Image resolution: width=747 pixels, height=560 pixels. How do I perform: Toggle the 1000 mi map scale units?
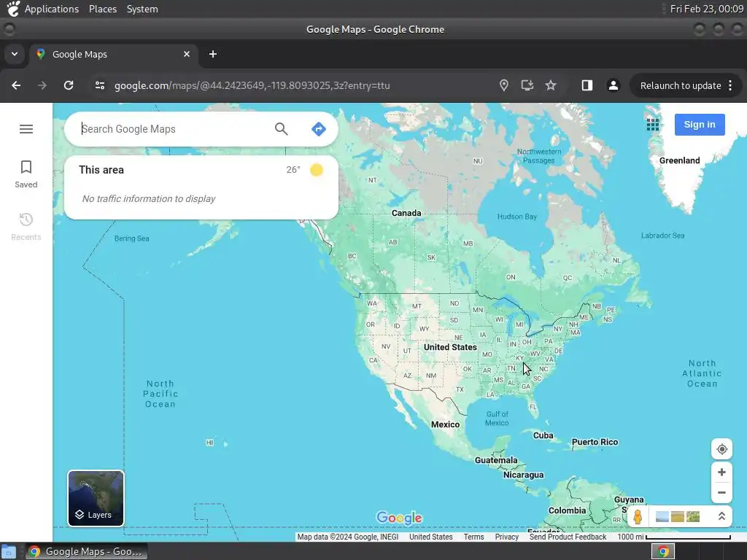[673, 537]
